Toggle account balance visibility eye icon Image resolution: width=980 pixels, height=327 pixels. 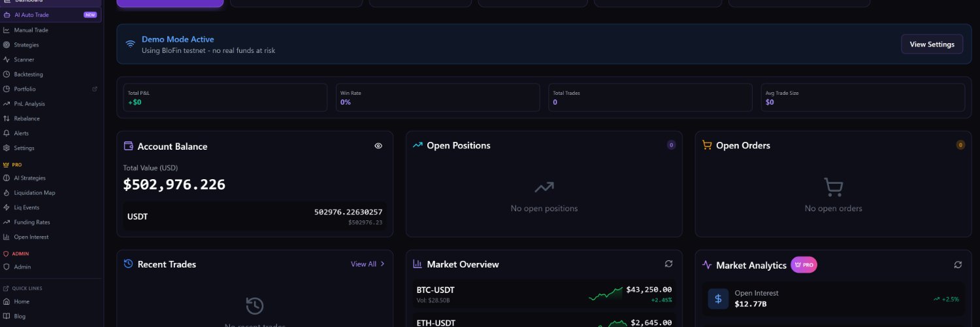tap(378, 146)
